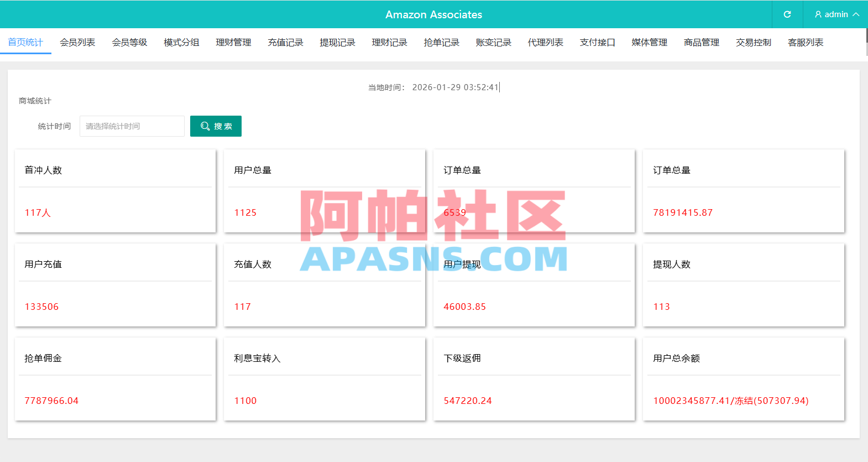The height and width of the screenshot is (462, 868).
Task: Switch to the 商品管理 tab
Action: (x=701, y=43)
